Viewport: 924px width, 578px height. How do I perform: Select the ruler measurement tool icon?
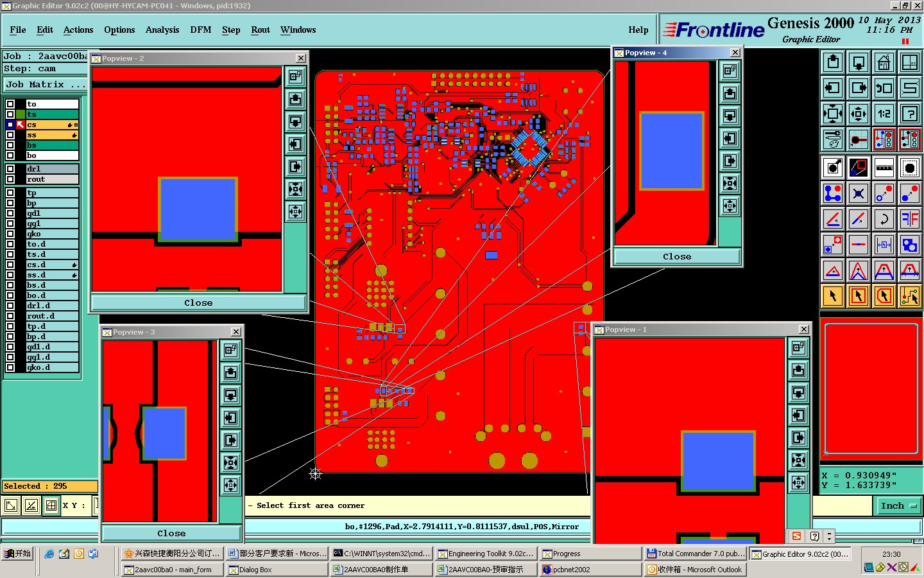884,168
